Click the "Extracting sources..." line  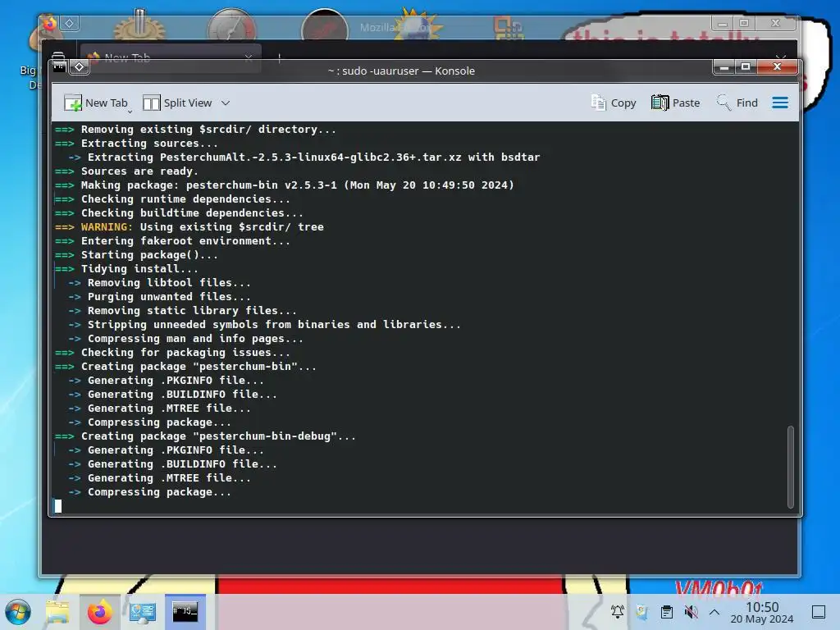coord(136,144)
